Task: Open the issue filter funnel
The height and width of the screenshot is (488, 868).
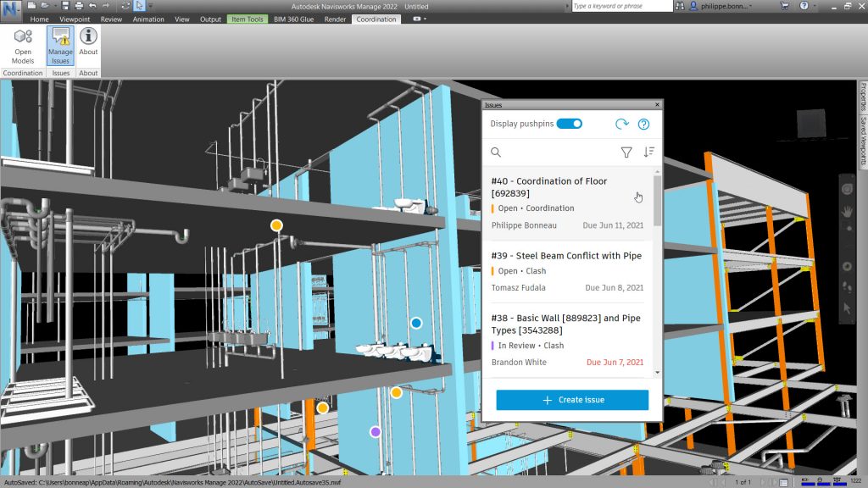Action: [x=626, y=152]
